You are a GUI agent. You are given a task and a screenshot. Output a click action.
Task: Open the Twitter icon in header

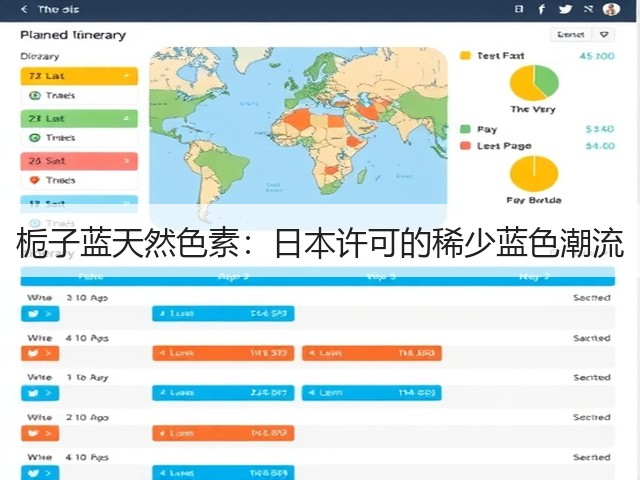click(x=565, y=9)
